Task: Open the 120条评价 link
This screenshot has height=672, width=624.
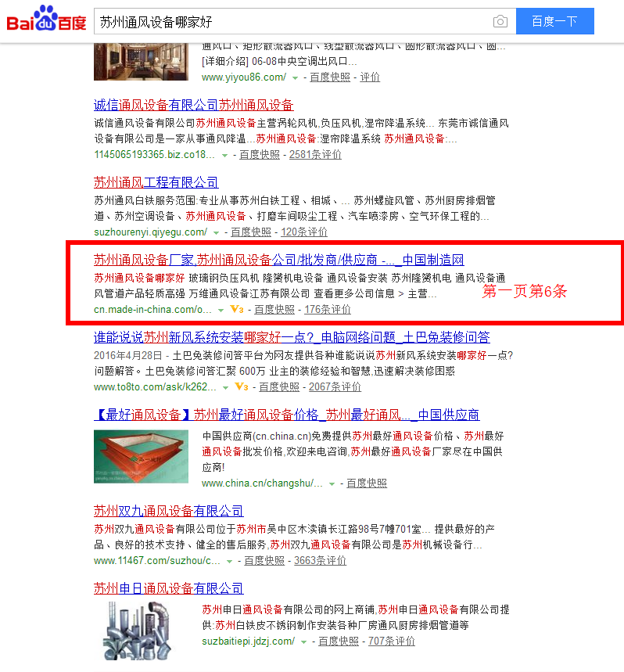Action: (304, 232)
